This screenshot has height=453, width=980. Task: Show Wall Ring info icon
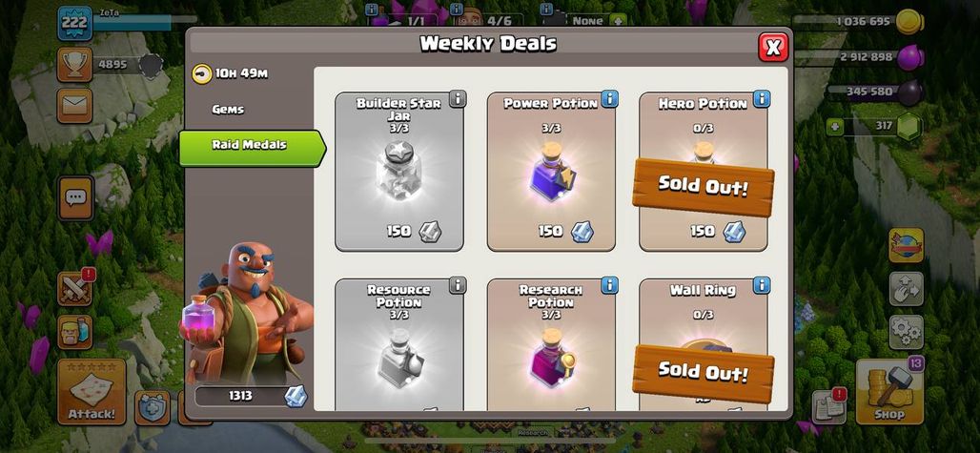point(762,285)
